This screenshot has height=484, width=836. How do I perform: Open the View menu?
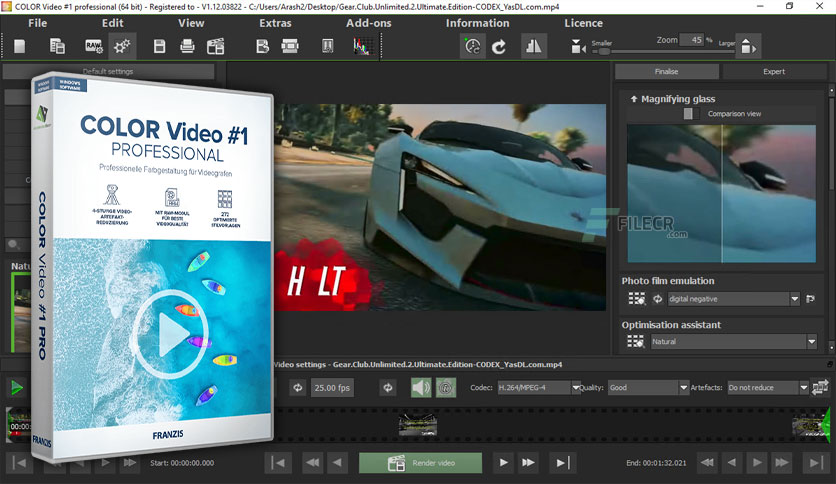[191, 23]
